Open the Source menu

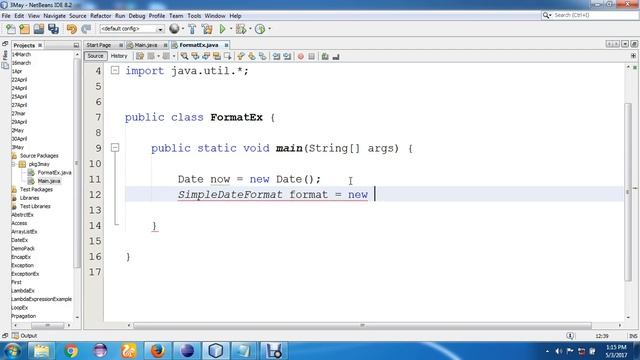(x=78, y=16)
